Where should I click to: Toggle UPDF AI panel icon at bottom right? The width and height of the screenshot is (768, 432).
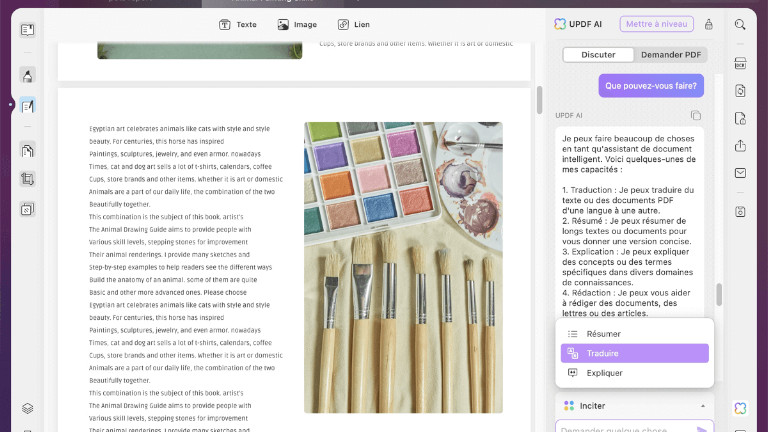[740, 408]
